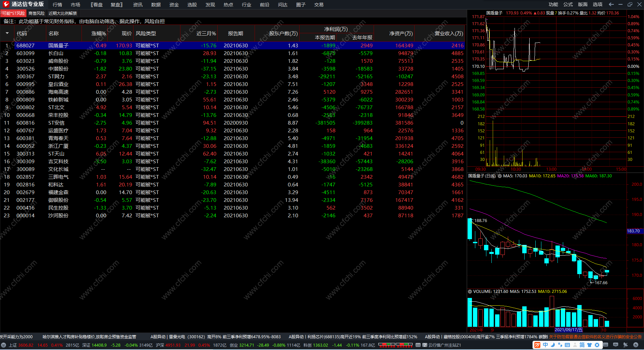644x350 pixels.
Task: Toggle Chinese/English input mode (中)
Action: pyautogui.click(x=545, y=345)
